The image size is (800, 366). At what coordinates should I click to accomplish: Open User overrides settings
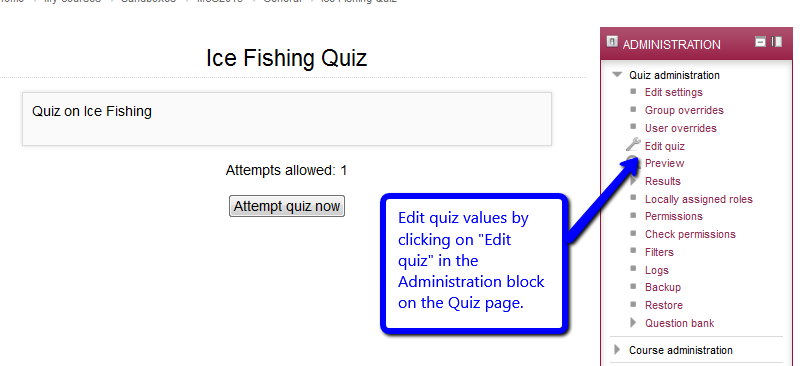pos(681,128)
